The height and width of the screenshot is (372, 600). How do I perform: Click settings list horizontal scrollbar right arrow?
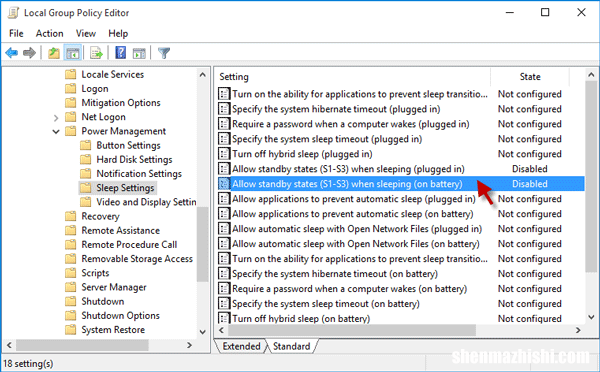tap(578, 330)
